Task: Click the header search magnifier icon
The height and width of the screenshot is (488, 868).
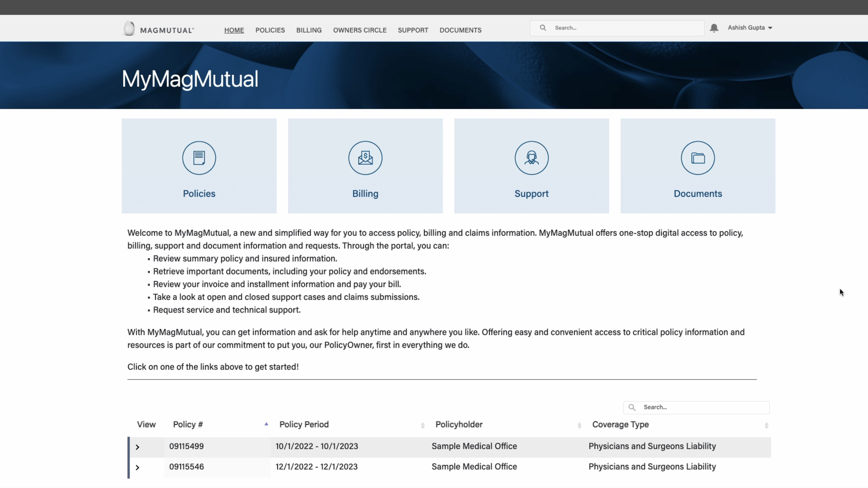Action: tap(543, 27)
